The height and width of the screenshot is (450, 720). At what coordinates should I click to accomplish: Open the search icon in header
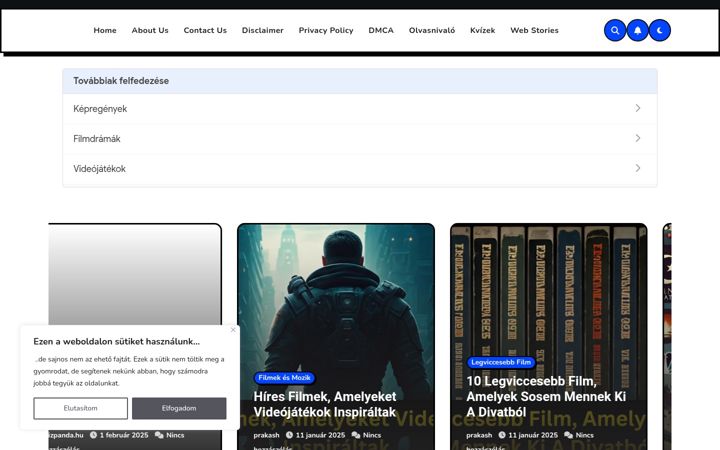(615, 30)
